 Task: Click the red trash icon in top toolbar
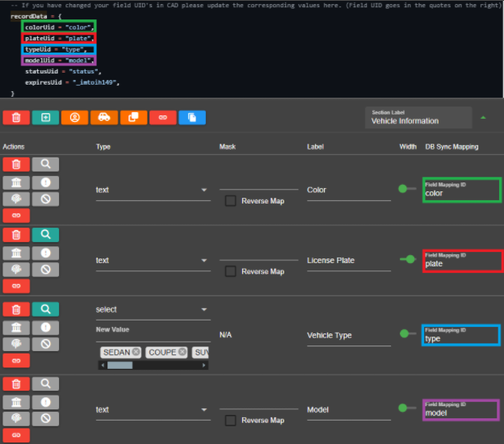point(16,118)
